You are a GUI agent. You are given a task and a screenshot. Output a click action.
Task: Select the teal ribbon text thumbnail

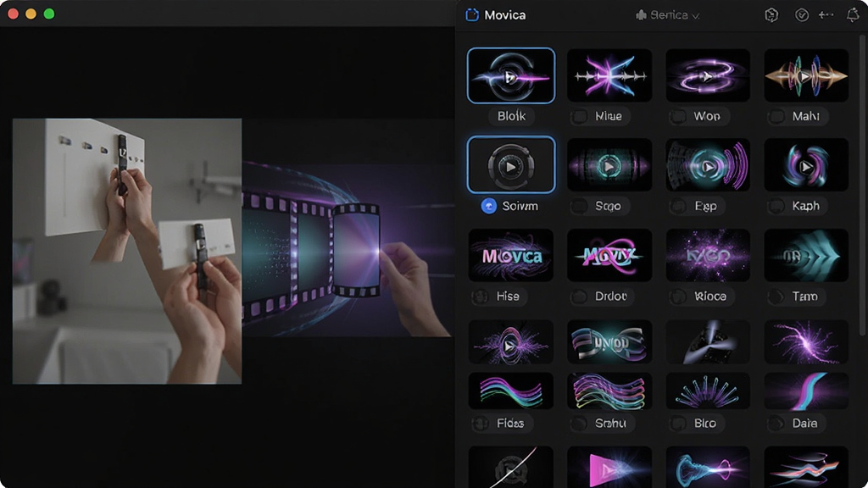[x=609, y=342]
